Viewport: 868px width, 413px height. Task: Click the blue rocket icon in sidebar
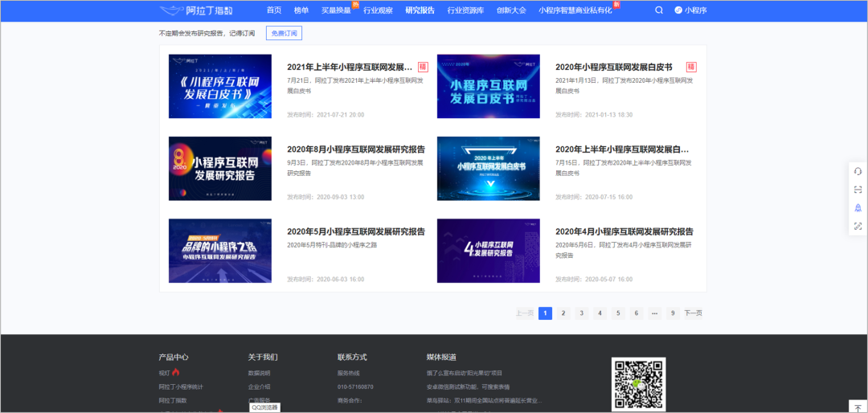tap(858, 208)
